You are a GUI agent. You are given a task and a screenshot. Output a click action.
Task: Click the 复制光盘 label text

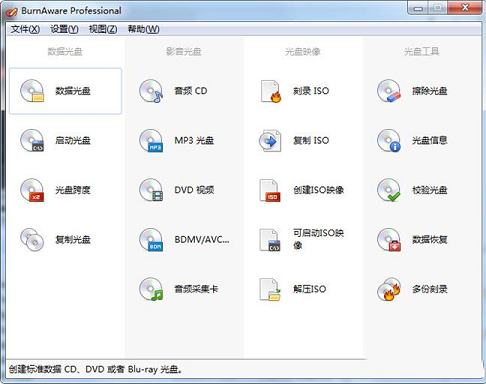(x=73, y=240)
